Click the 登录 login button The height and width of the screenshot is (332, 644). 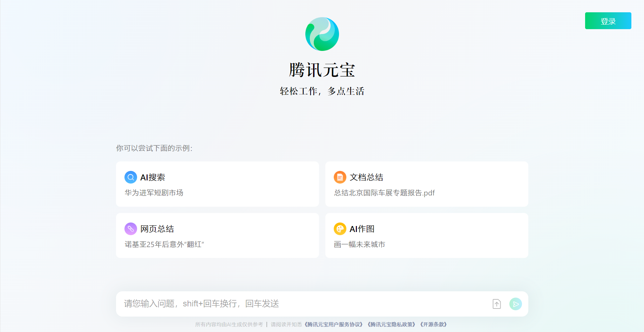pyautogui.click(x=608, y=21)
